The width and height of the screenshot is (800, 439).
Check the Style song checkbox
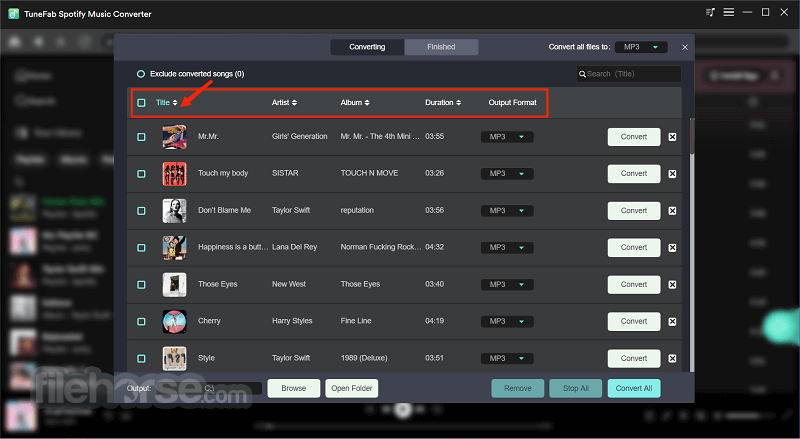pyautogui.click(x=141, y=358)
